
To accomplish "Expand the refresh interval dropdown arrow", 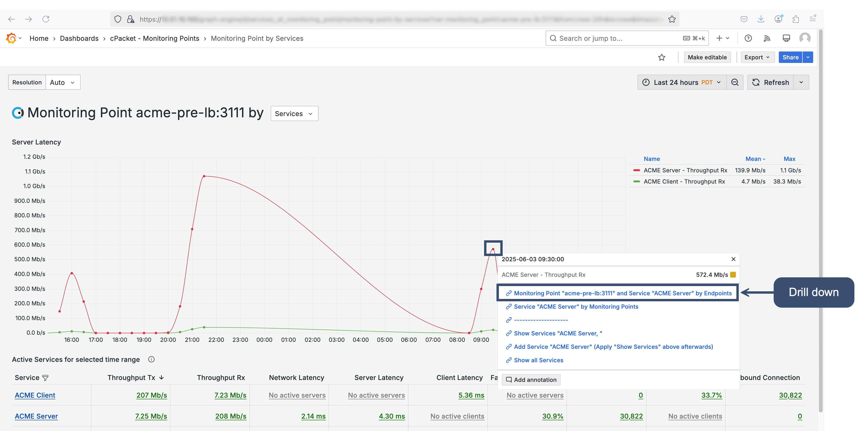I will (801, 82).
